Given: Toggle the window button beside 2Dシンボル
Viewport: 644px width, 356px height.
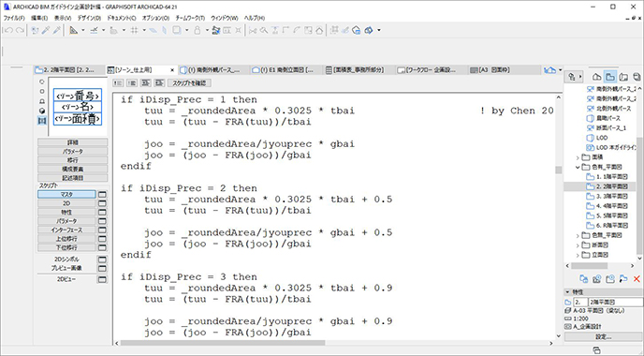Looking at the screenshot, I should (102, 260).
